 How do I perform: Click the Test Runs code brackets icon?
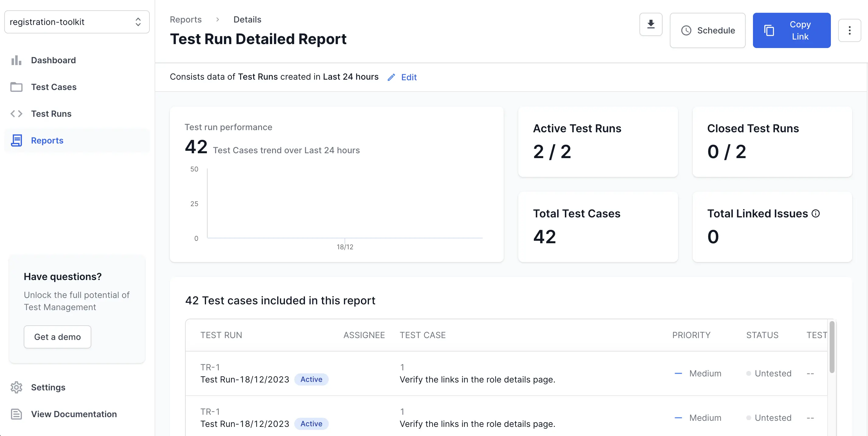16,114
